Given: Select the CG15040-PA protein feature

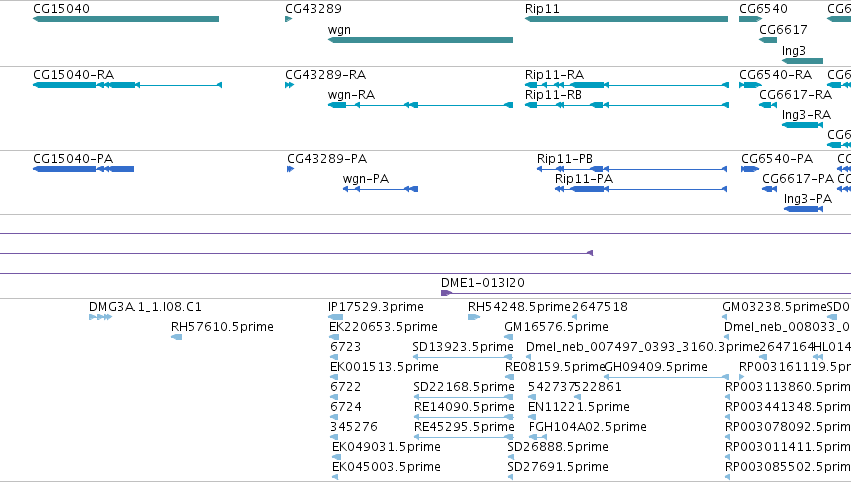Looking at the screenshot, I should coord(84,169).
